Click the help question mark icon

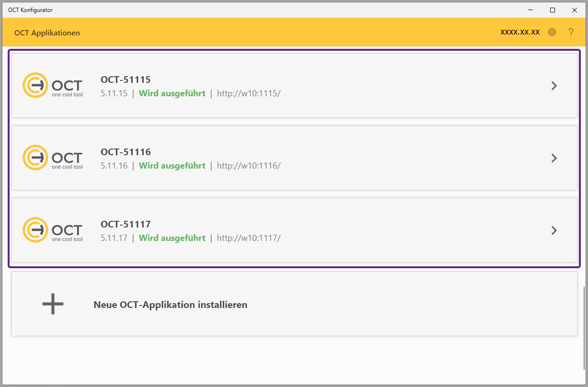coord(571,32)
